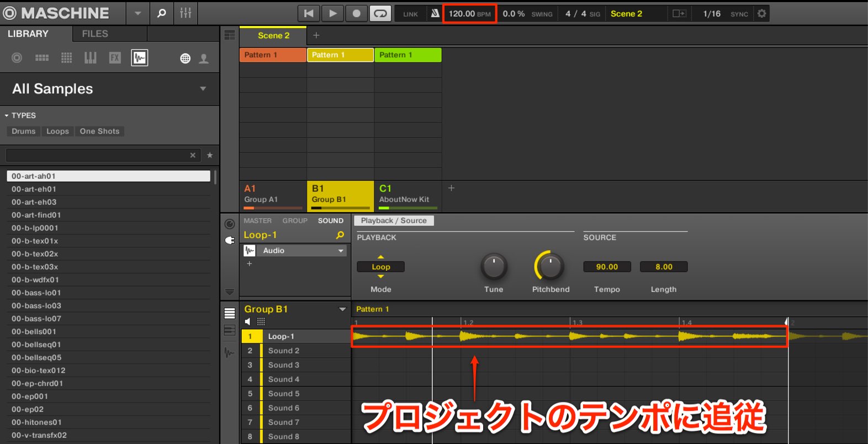Show user content with person icon
The image size is (868, 444).
204,58
